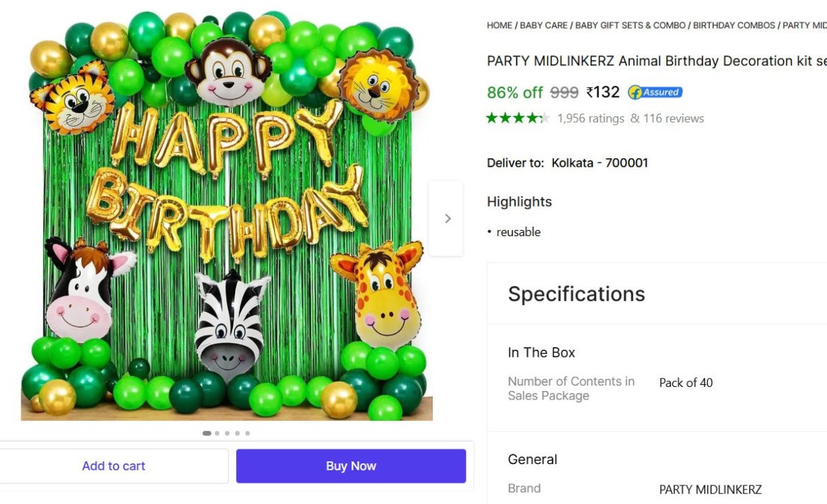The height and width of the screenshot is (504, 827).
Task: Click the PARTY MIDLINKERZ product title
Action: pyautogui.click(x=656, y=61)
